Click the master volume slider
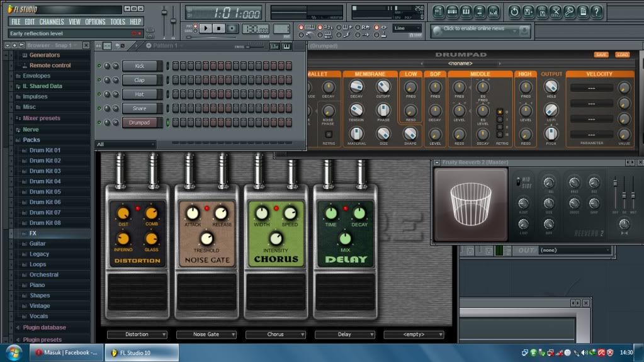The width and height of the screenshot is (644, 362). 164,22
